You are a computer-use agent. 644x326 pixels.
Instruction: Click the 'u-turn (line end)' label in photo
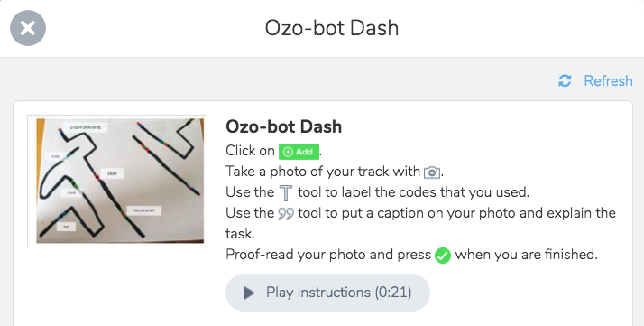coord(86,127)
